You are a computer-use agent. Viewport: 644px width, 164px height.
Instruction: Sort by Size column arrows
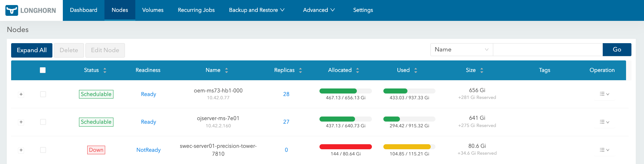(482, 70)
